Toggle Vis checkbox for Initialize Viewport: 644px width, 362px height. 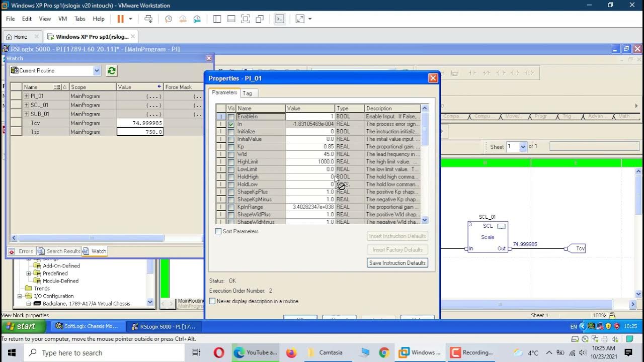(x=231, y=132)
